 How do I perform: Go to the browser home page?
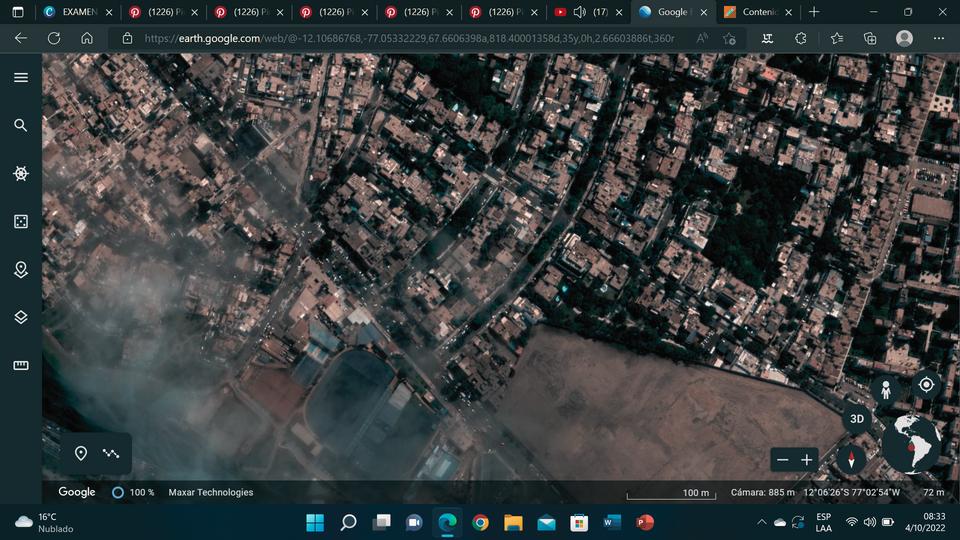coord(87,38)
